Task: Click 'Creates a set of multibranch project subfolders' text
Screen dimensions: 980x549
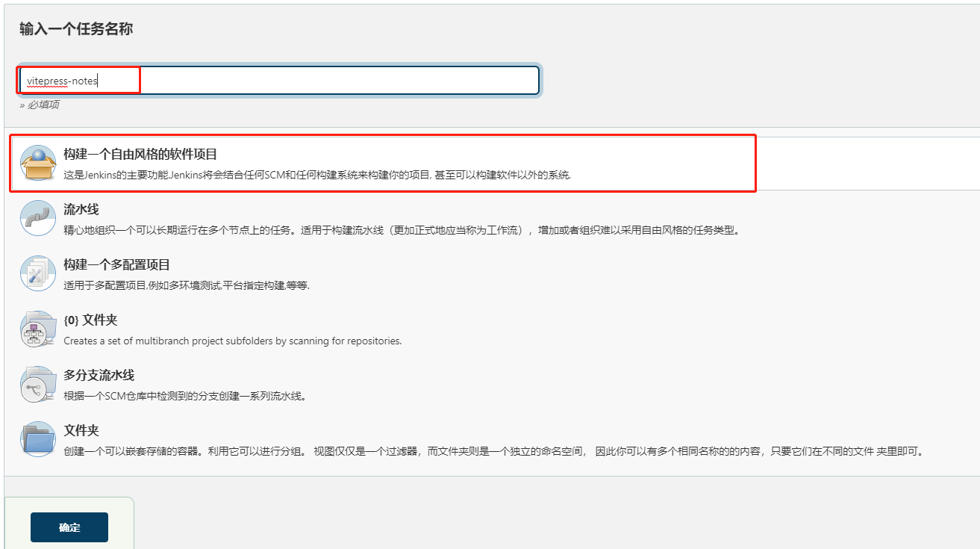Action: click(x=233, y=341)
